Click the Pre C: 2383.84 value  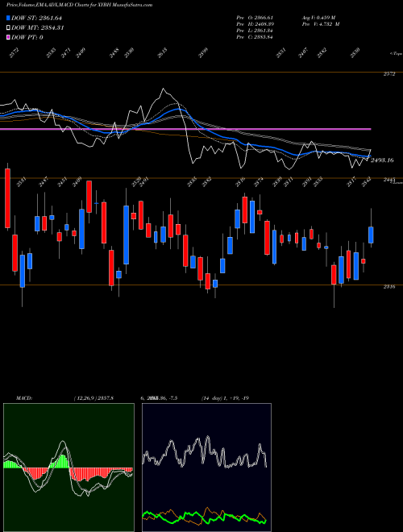[x=255, y=37]
